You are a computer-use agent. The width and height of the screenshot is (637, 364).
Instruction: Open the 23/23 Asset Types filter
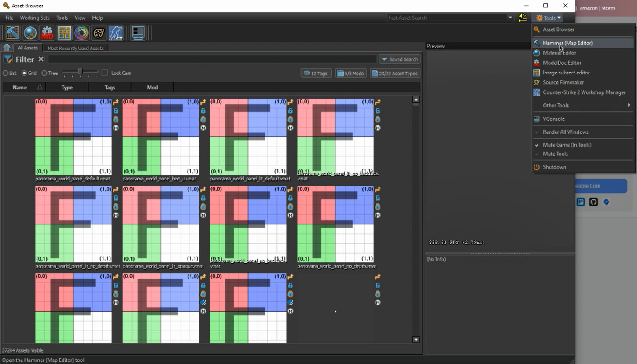tap(395, 73)
